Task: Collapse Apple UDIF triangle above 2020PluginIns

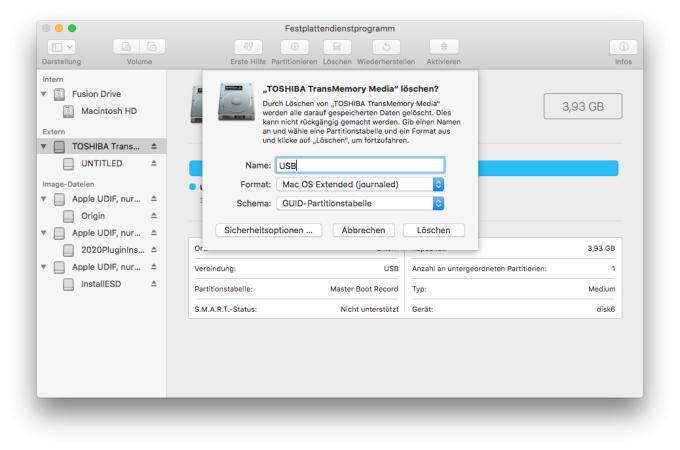Action: pyautogui.click(x=44, y=233)
